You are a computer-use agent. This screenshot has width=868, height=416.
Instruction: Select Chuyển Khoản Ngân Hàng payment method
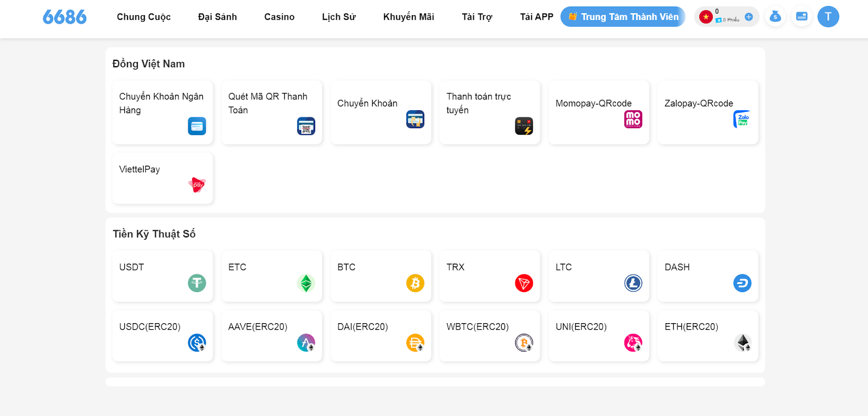(163, 112)
